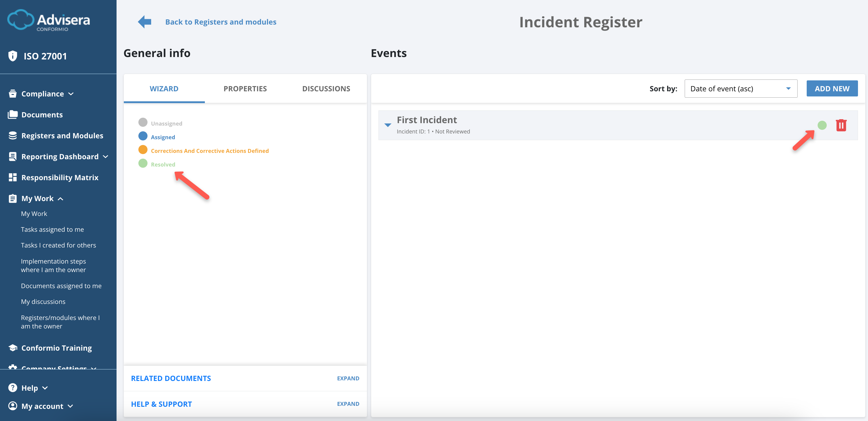Click the Responsibility Matrix grid icon
Image resolution: width=868 pixels, height=421 pixels.
tap(12, 177)
